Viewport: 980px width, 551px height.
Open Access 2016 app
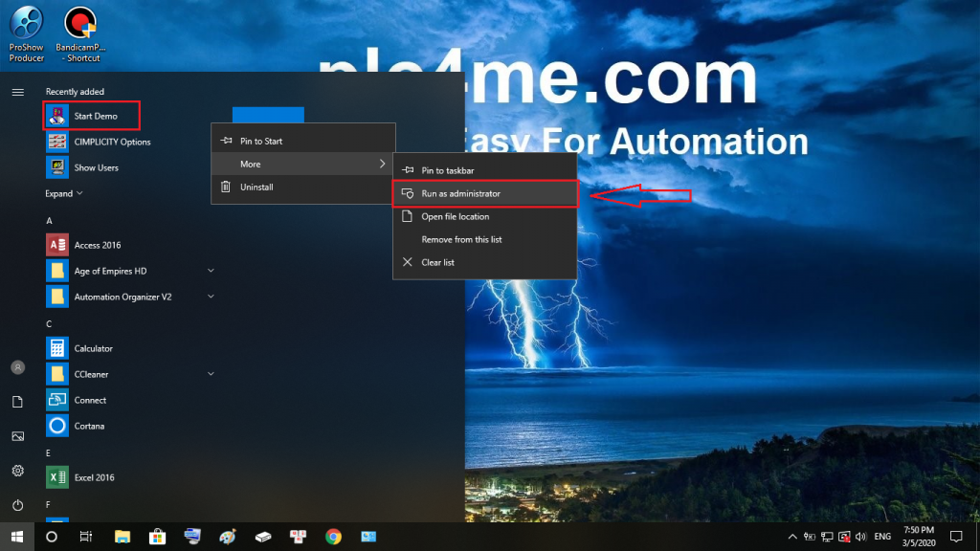point(97,245)
